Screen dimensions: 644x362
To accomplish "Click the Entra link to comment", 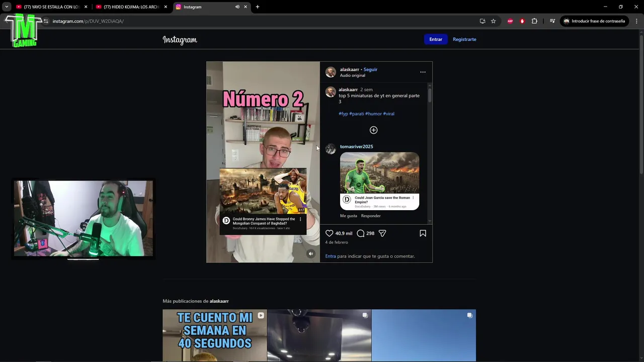I will [331, 256].
